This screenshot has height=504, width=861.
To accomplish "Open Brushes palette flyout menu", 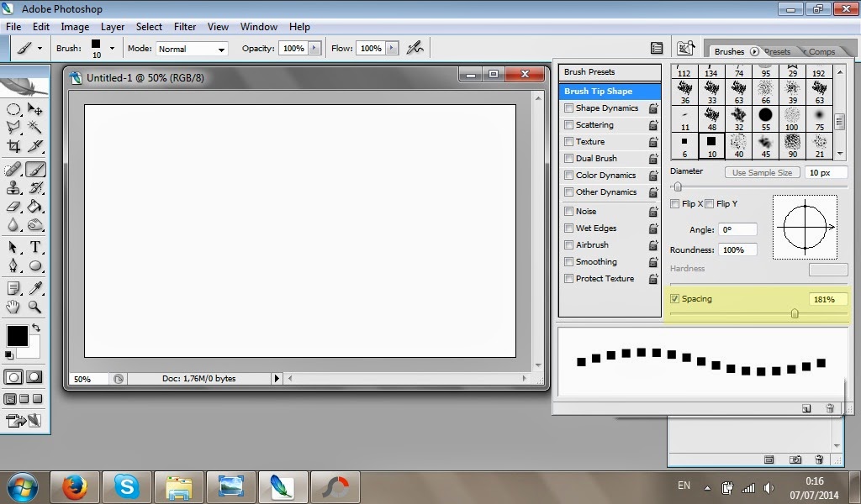I will pyautogui.click(x=754, y=51).
